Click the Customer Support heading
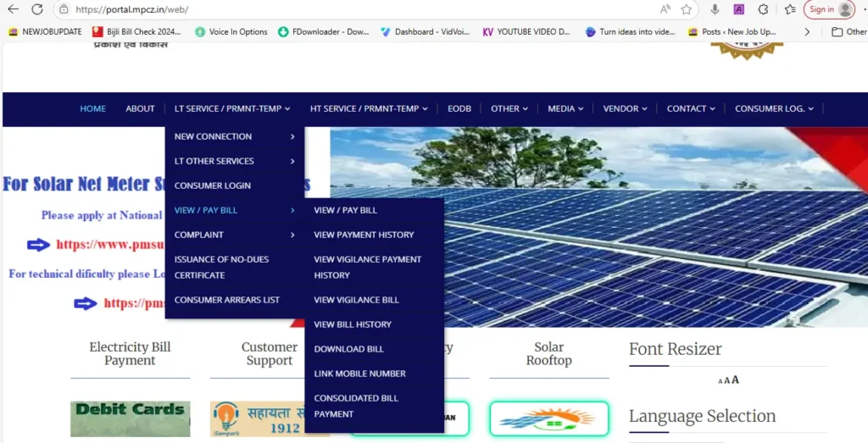 pos(270,353)
